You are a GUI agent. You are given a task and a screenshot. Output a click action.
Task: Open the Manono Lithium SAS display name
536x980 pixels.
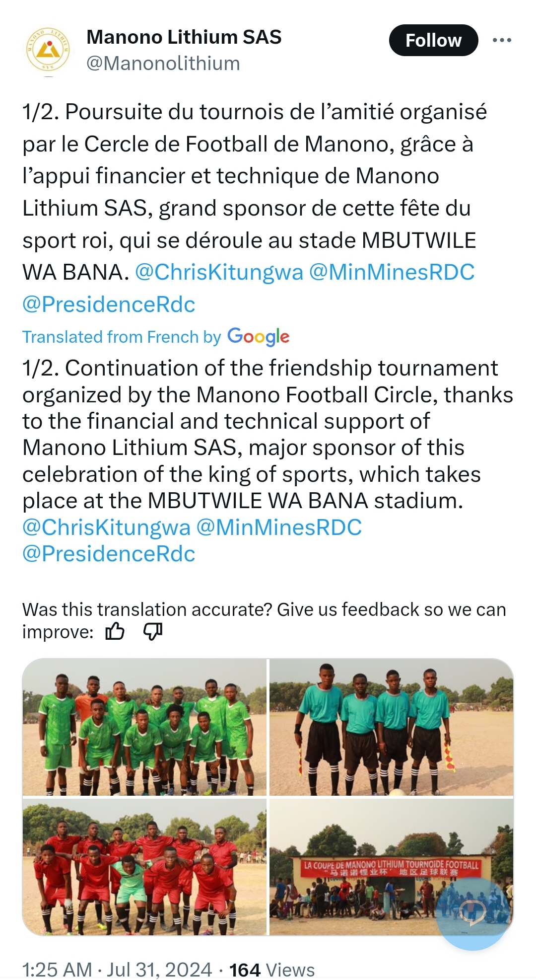click(184, 37)
